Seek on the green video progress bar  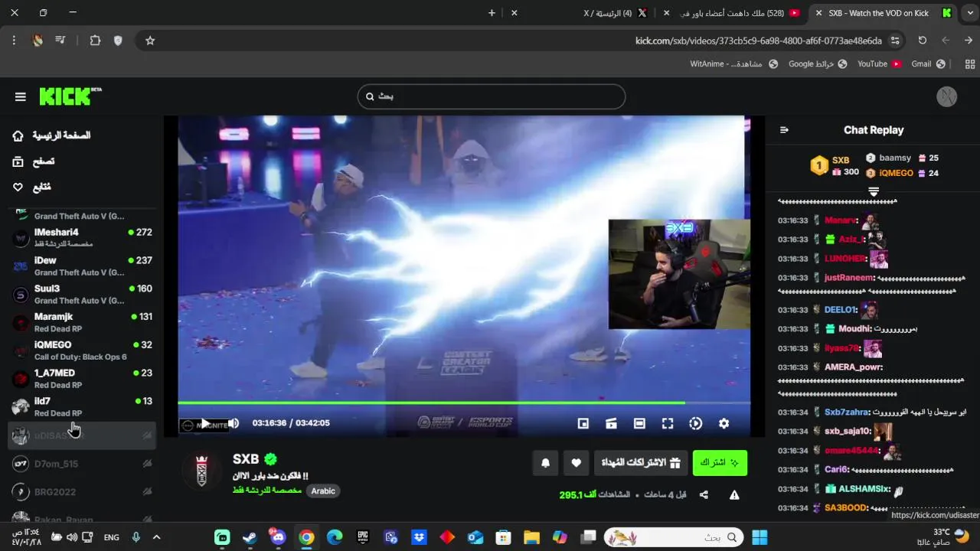(464, 403)
